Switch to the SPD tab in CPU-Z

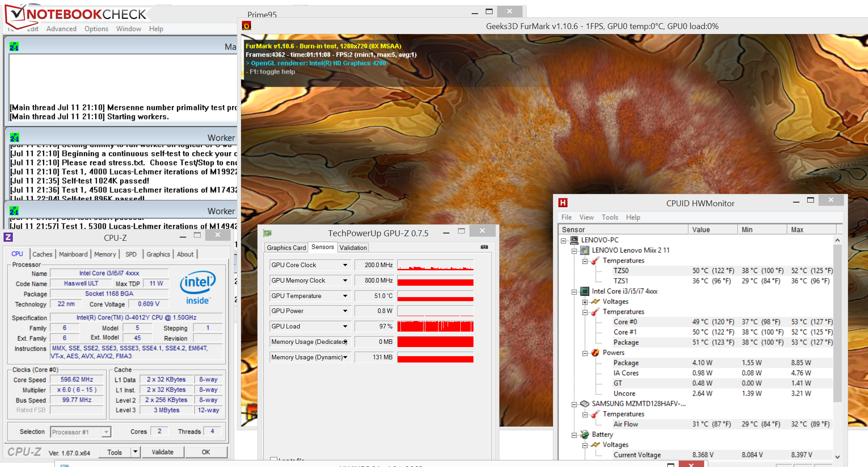pos(131,254)
